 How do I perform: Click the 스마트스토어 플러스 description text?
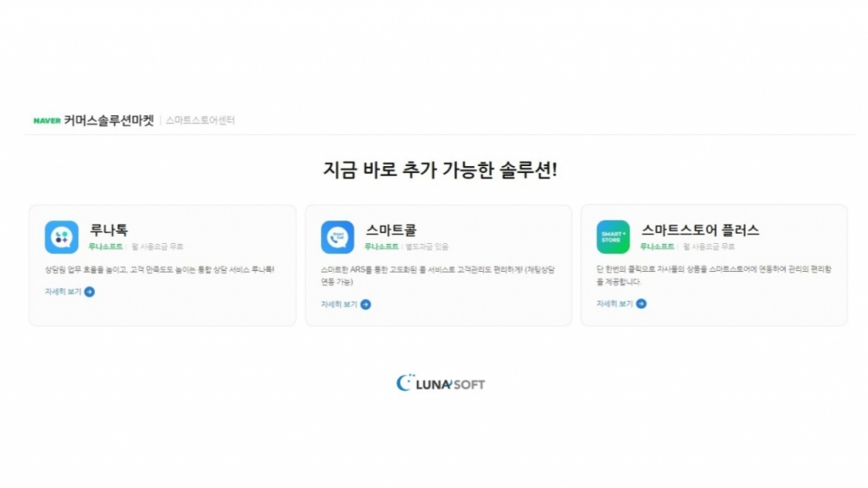pyautogui.click(x=714, y=275)
